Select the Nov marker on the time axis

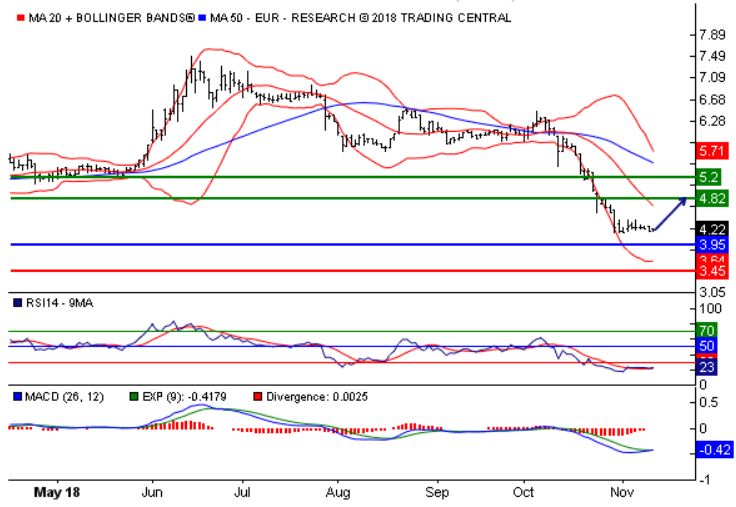[x=622, y=493]
